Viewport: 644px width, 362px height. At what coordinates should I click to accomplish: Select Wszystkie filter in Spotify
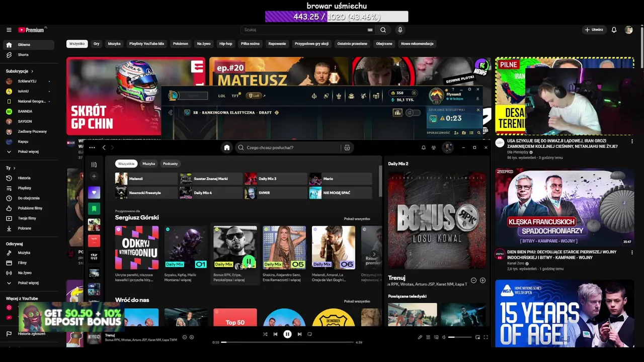[126, 163]
